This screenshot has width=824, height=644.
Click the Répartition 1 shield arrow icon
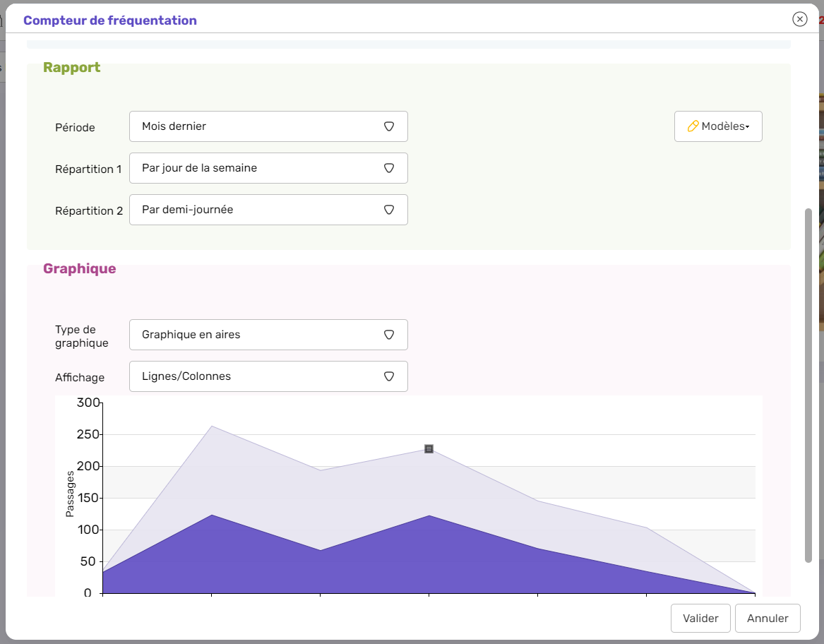388,168
